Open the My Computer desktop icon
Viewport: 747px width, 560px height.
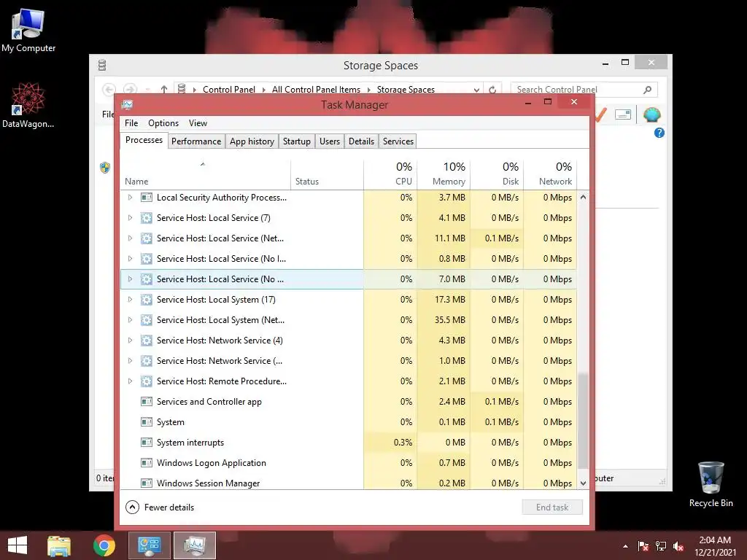[28, 29]
